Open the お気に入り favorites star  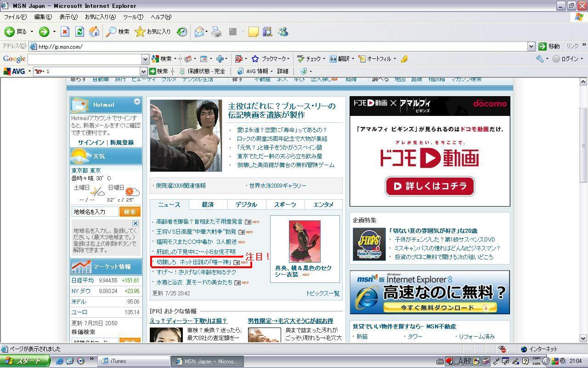coord(153,32)
